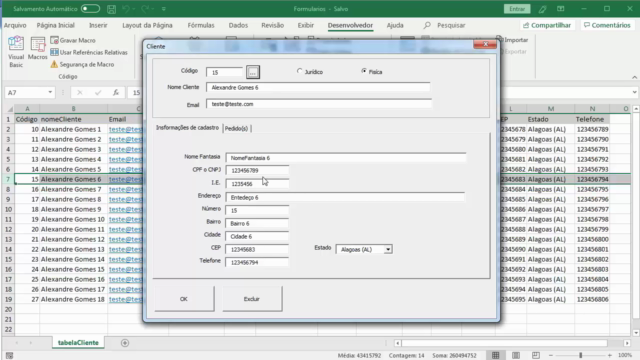640x360 pixels.
Task: Open the Layout da Página tab
Action: point(147,25)
